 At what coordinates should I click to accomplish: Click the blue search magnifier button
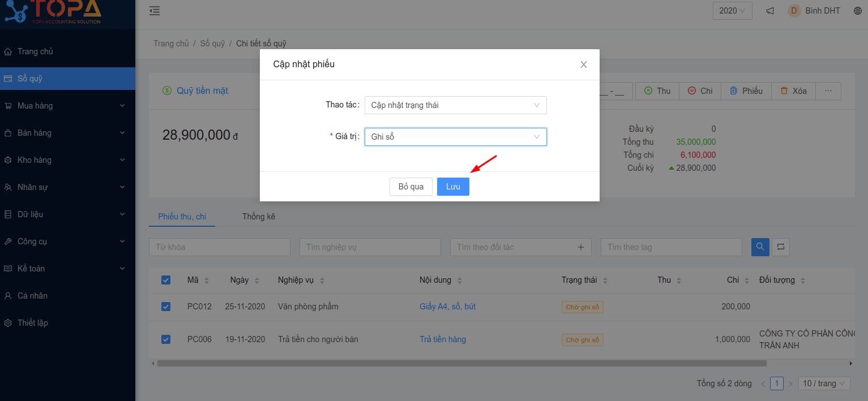760,247
